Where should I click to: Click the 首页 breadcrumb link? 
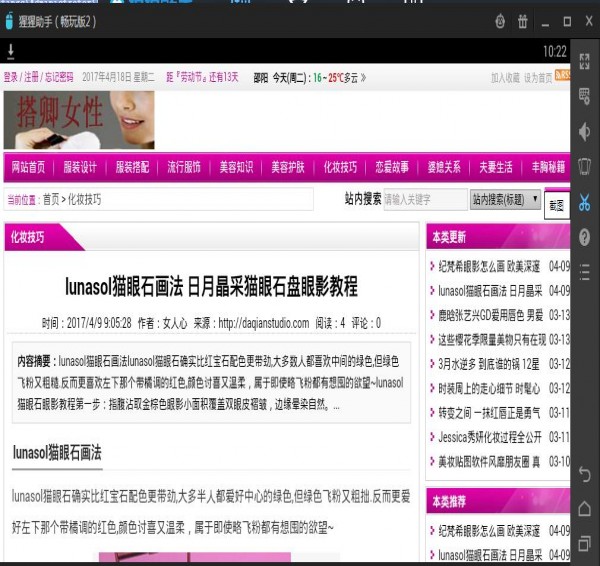click(51, 199)
